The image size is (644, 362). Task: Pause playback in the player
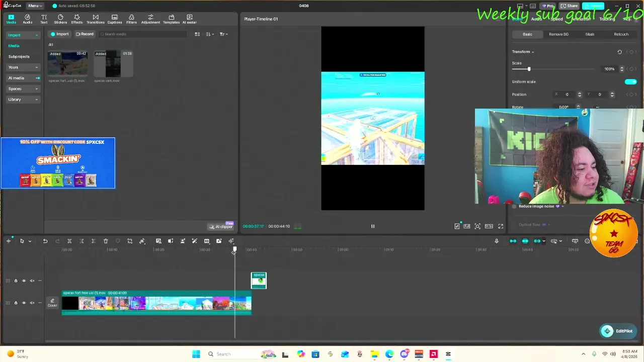(x=373, y=226)
